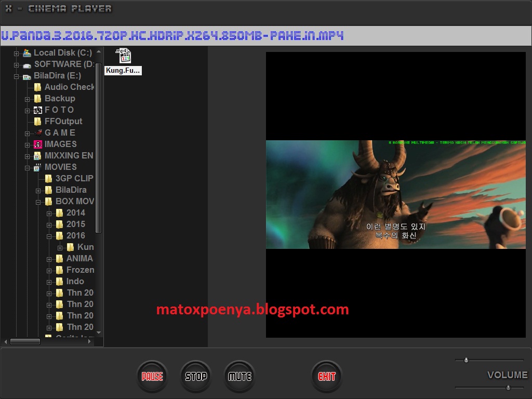
Task: Close the player with the title X
Action: 8,8
